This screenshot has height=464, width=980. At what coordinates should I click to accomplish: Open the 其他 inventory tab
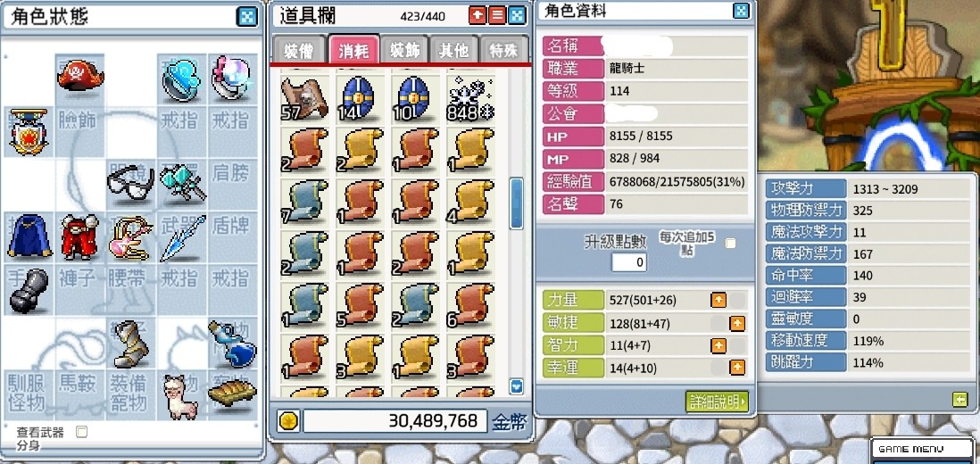pyautogui.click(x=453, y=50)
